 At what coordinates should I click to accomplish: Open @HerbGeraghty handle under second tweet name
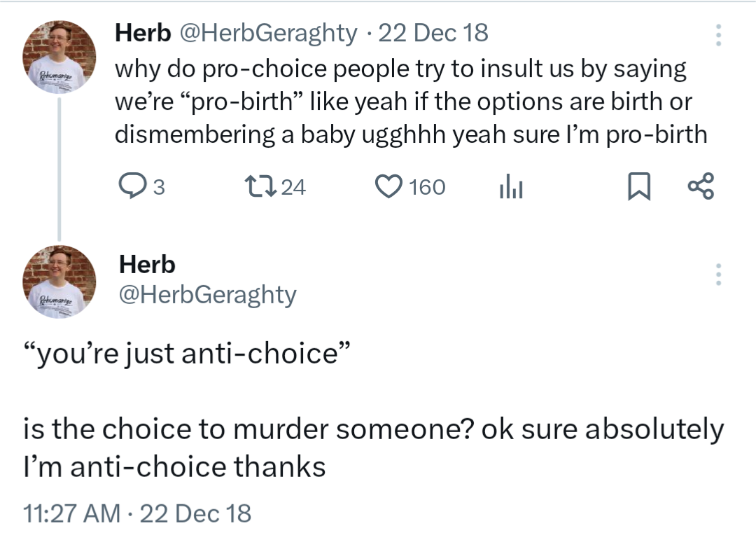pos(208,295)
